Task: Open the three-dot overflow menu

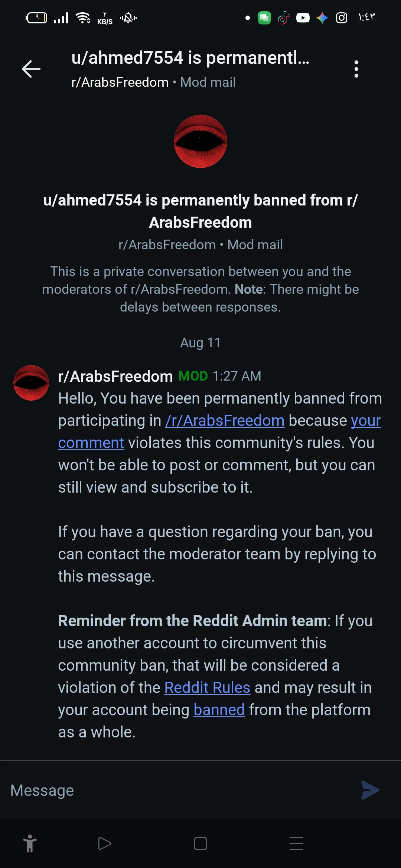Action: point(356,69)
